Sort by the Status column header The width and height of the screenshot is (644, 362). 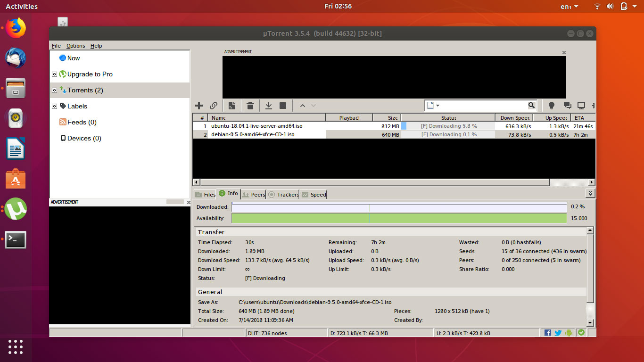(x=448, y=118)
